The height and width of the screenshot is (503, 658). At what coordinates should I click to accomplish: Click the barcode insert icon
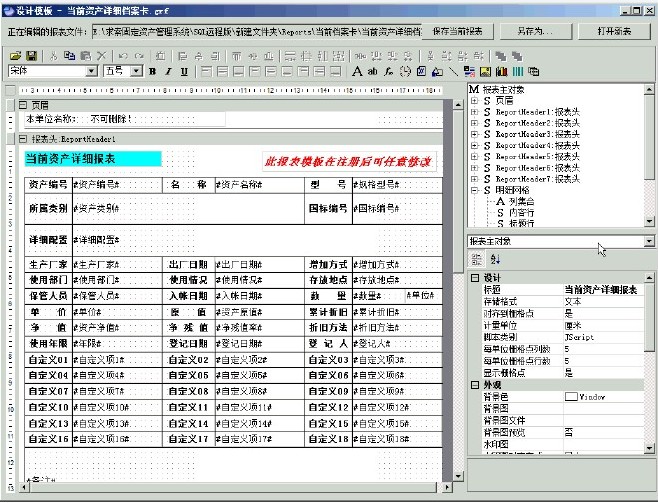[x=518, y=72]
